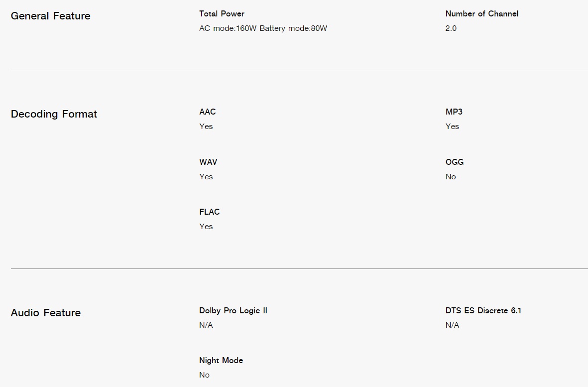Select the Night Mode label
588x387 pixels.
(x=221, y=361)
